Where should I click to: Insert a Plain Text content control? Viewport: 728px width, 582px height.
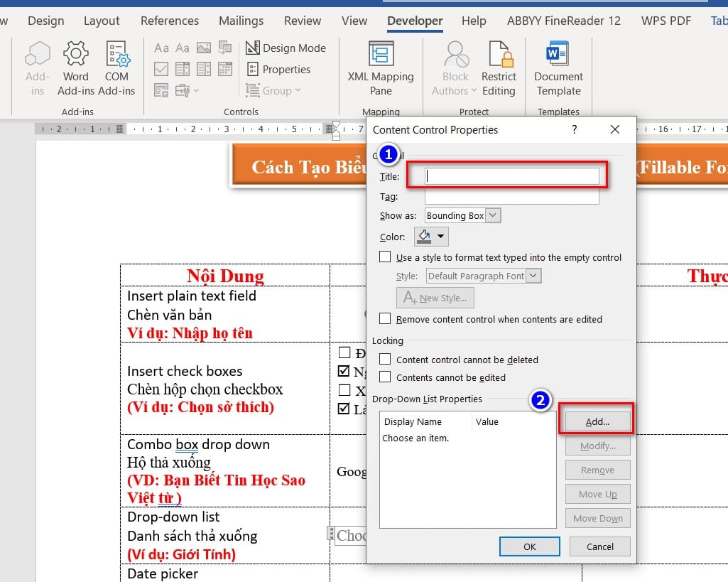[183, 48]
